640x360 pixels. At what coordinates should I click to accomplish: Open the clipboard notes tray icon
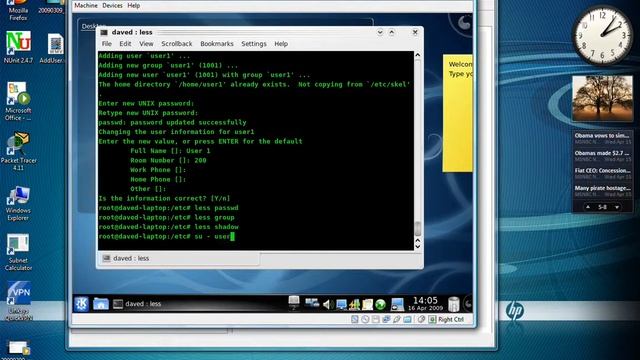pyautogui.click(x=368, y=304)
